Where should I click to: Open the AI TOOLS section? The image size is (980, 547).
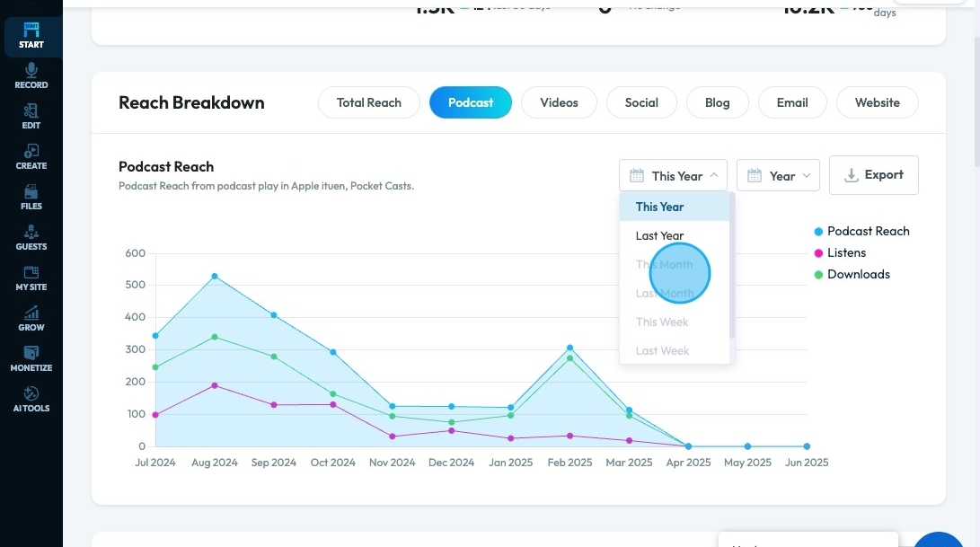[31, 400]
